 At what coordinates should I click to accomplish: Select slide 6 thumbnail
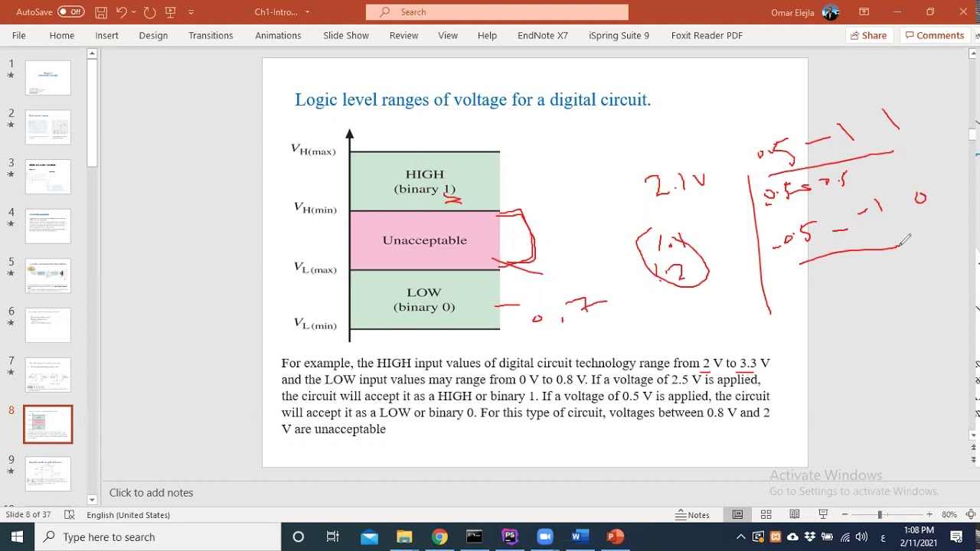click(x=48, y=325)
